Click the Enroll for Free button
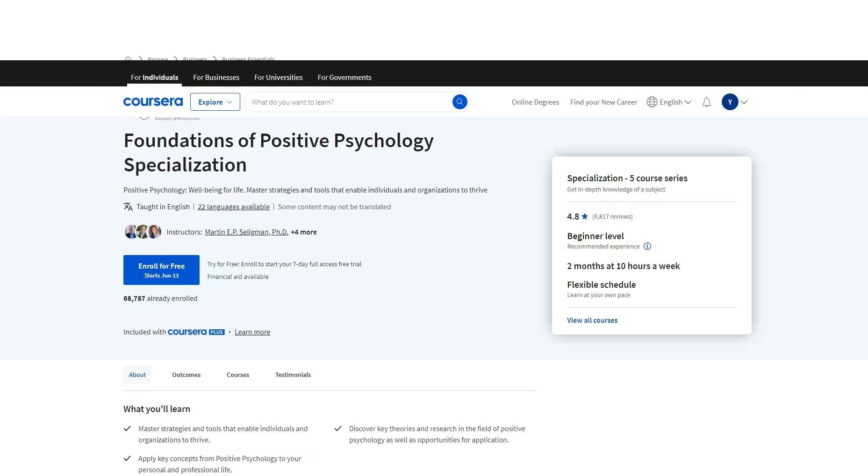868x476 pixels. 161,270
